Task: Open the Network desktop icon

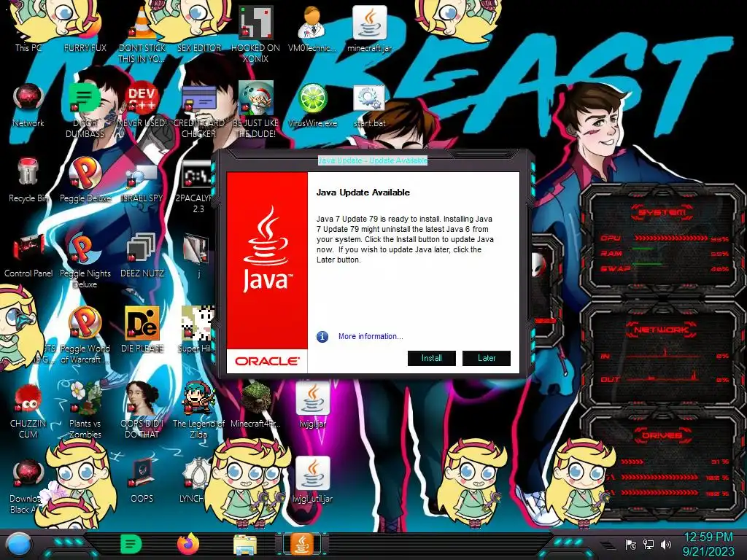Action: pyautogui.click(x=28, y=105)
